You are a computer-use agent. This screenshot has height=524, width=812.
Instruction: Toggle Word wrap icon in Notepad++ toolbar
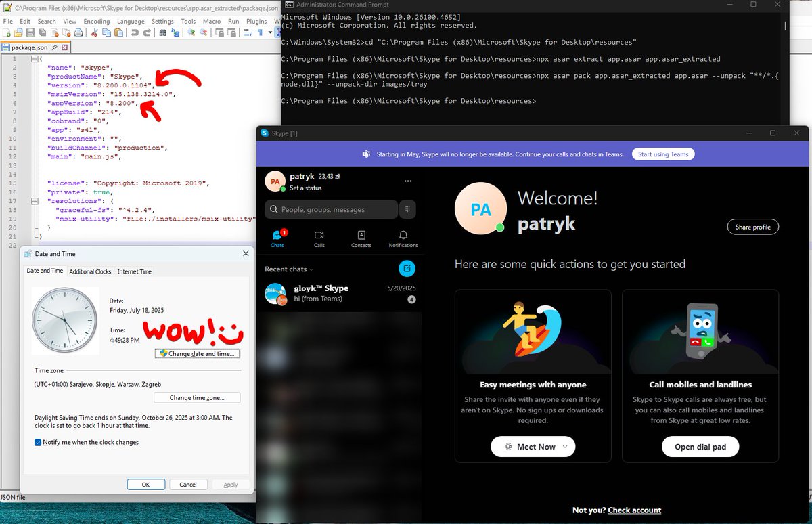tap(248, 32)
